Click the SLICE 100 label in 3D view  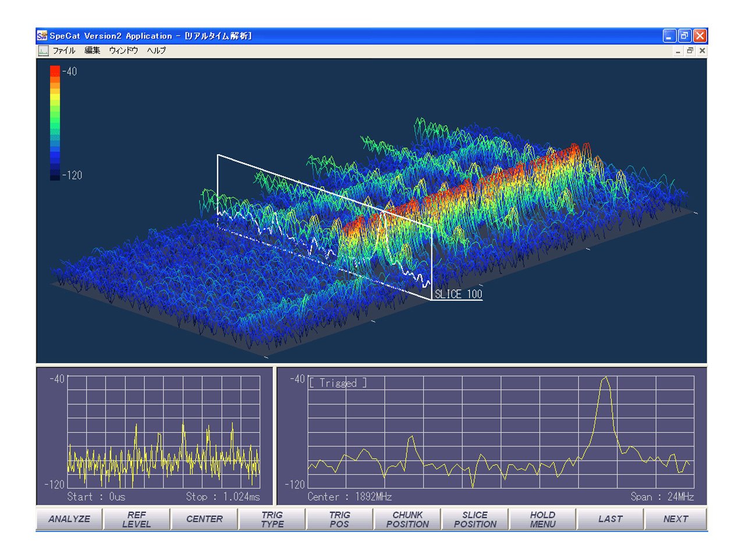pos(459,295)
